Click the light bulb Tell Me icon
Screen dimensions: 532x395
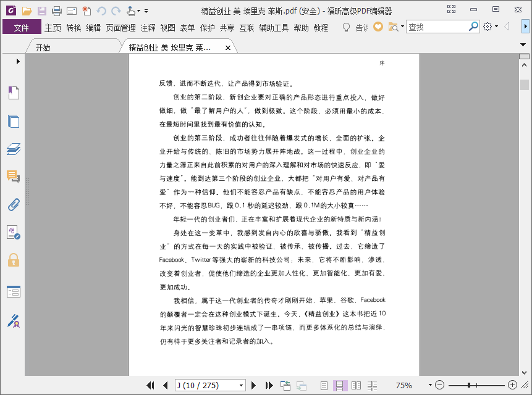coord(346,27)
